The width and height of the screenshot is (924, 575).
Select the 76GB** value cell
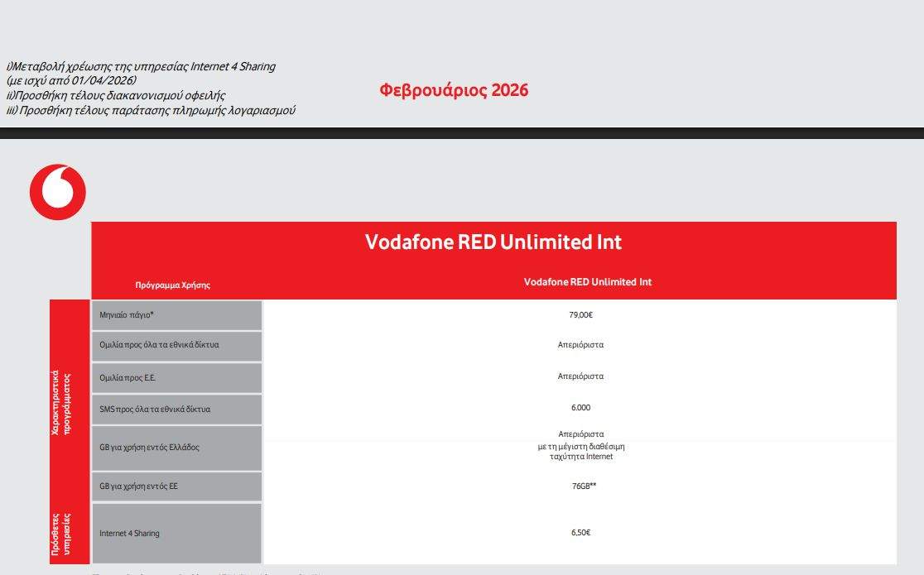(584, 486)
